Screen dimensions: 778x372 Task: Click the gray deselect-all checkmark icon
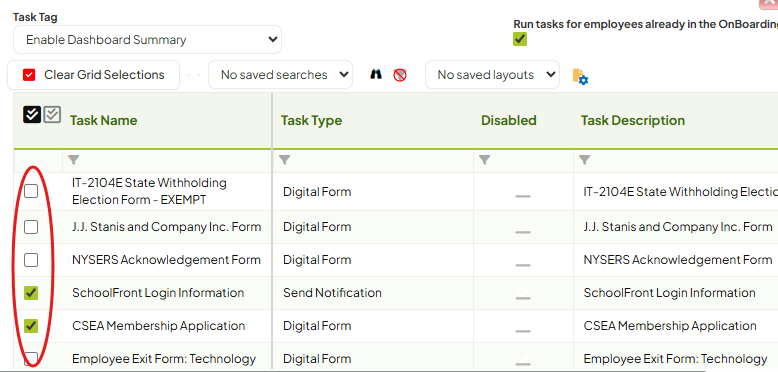tap(52, 115)
